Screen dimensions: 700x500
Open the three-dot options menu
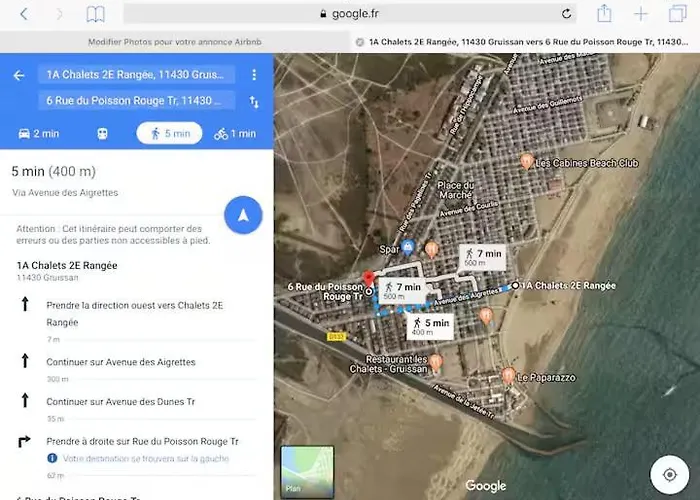coord(254,75)
